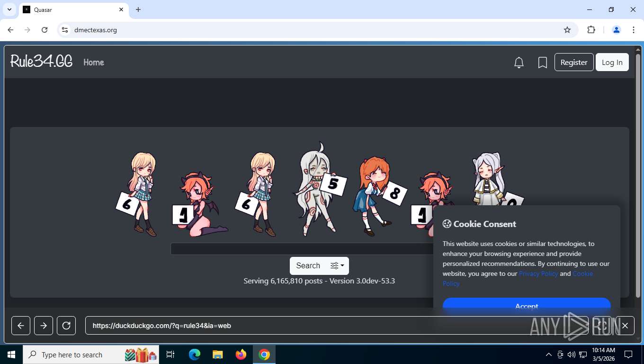Click Chrome forward navigation arrow
This screenshot has height=364, width=644.
[x=27, y=30]
